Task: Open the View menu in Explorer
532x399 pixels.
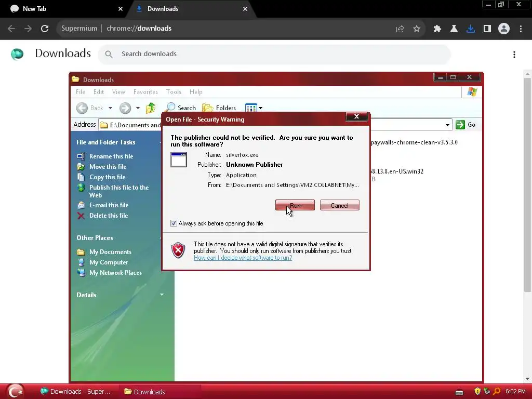Action: (x=119, y=92)
